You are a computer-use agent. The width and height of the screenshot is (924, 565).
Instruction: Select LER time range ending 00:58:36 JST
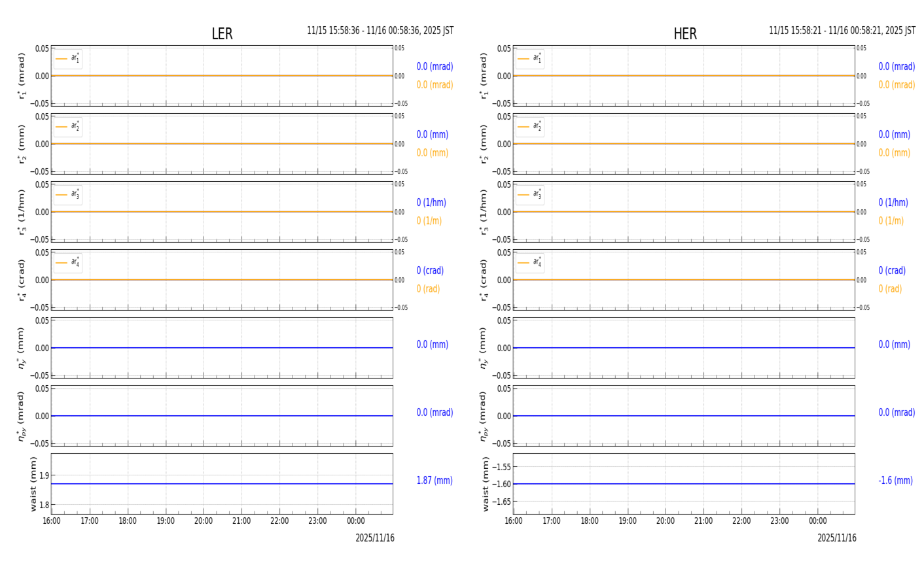380,31
